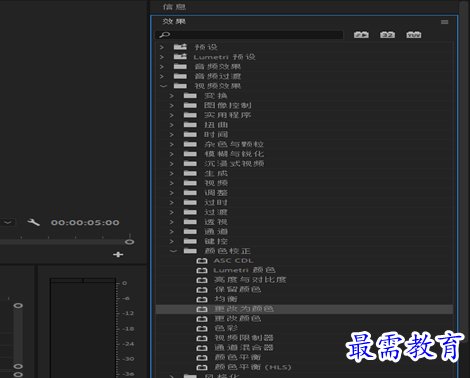Select the 过时 folder label
This screenshot has height=378, width=470.
click(216, 202)
